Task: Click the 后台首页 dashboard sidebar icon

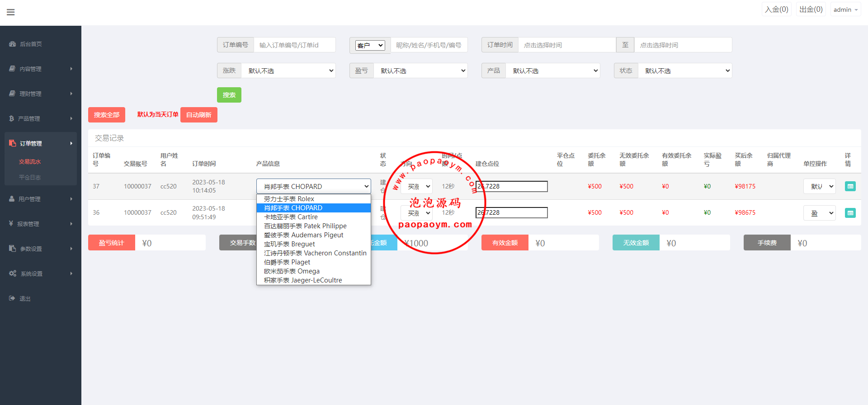Action: point(12,44)
